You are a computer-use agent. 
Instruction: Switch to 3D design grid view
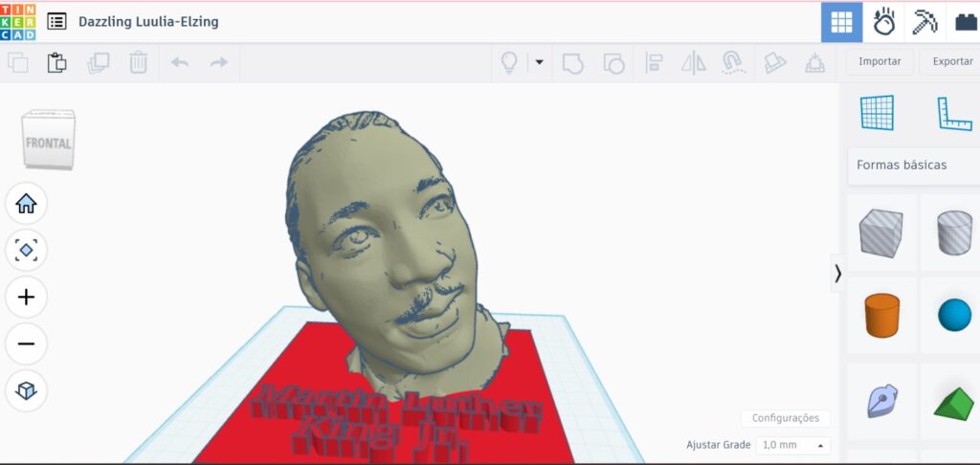[841, 23]
